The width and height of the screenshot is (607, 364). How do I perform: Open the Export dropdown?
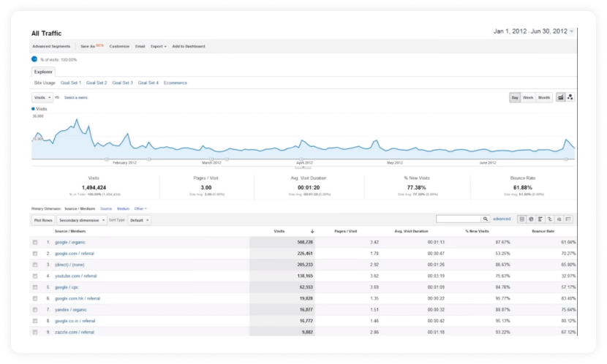159,47
